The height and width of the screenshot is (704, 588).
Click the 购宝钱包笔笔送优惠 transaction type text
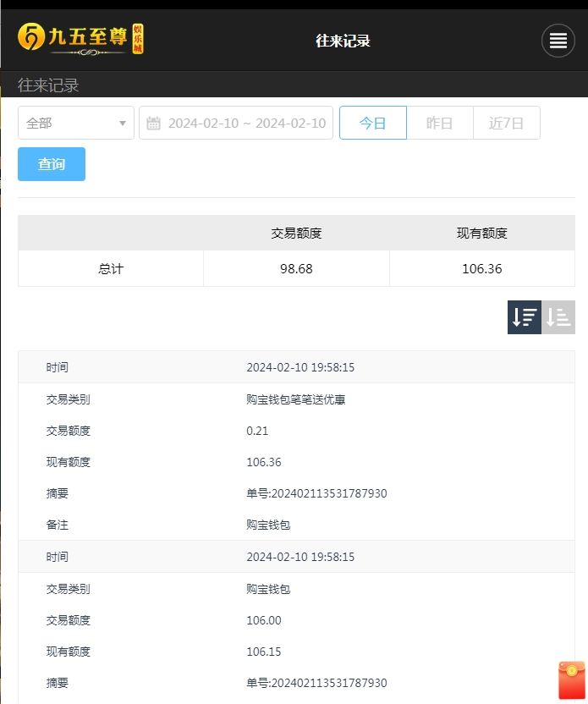tap(295, 399)
